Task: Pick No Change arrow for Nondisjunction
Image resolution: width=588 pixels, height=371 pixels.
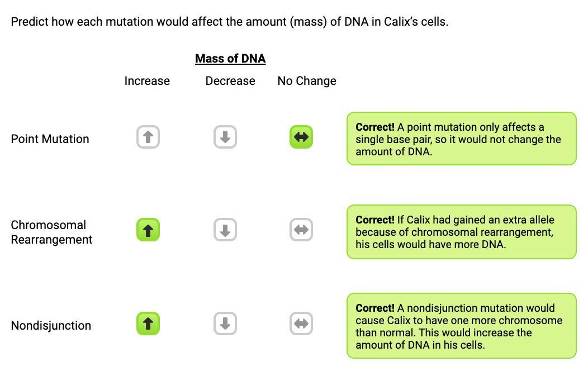Action: (x=301, y=324)
